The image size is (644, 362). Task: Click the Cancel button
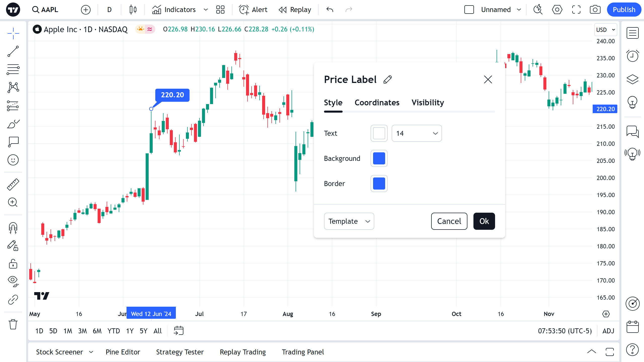point(449,221)
